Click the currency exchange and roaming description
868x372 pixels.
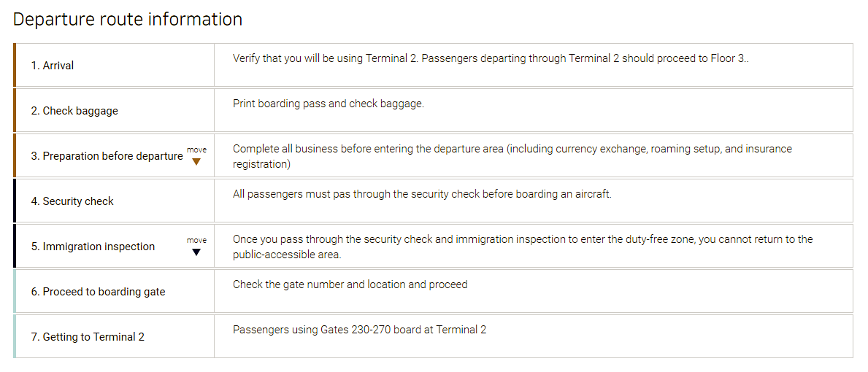512,156
